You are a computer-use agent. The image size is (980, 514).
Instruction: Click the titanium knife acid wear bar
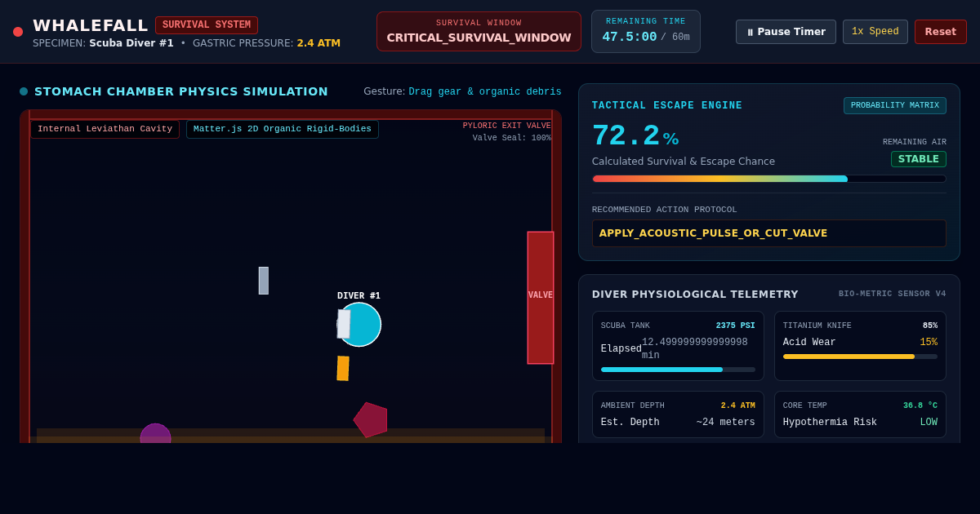(x=860, y=357)
